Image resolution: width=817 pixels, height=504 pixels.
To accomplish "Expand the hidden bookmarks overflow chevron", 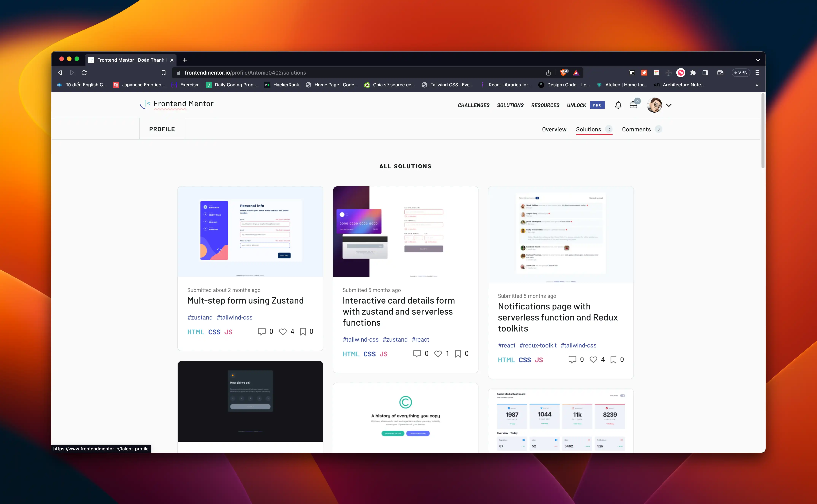I will click(757, 85).
